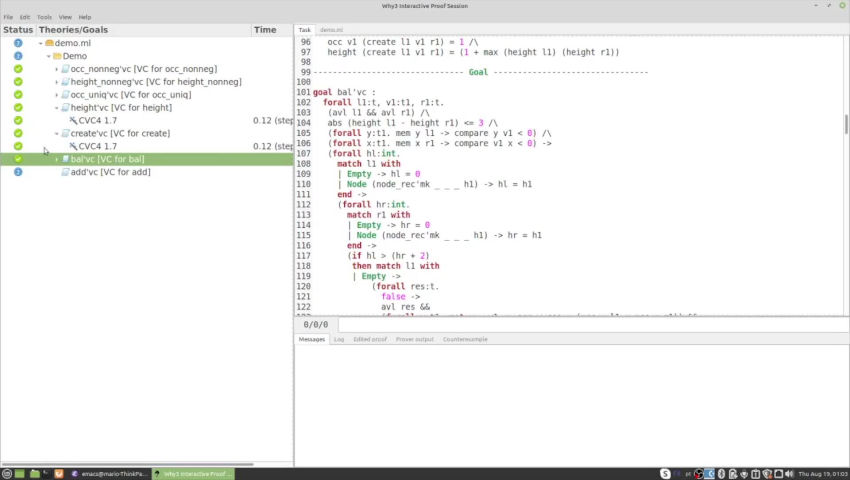Viewport: 850px width, 480px height.
Task: Click the green proved status of occ_nonneg'vc
Action: pyautogui.click(x=18, y=69)
